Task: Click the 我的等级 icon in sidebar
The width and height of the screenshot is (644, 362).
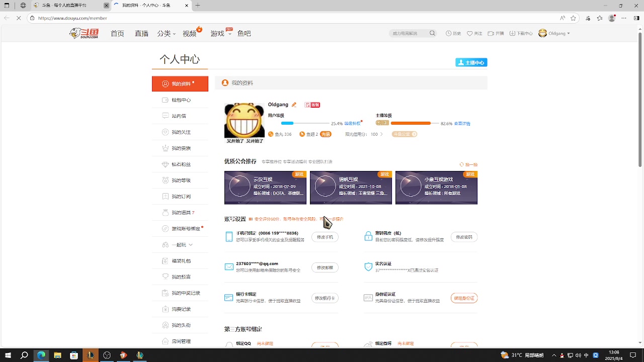Action: point(166,180)
